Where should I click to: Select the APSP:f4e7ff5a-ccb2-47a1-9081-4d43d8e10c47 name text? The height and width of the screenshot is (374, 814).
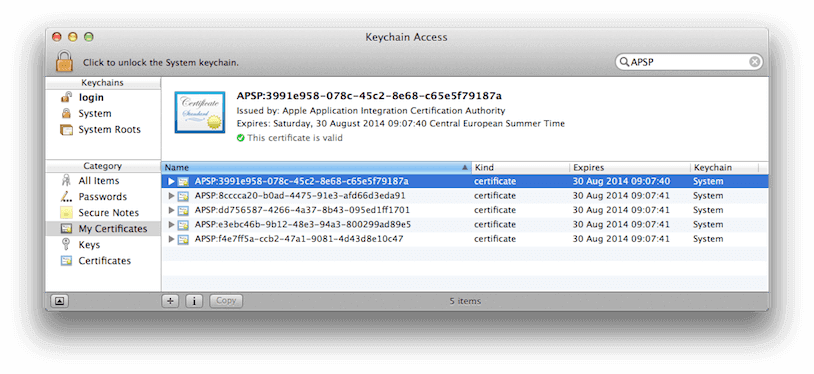(x=299, y=239)
